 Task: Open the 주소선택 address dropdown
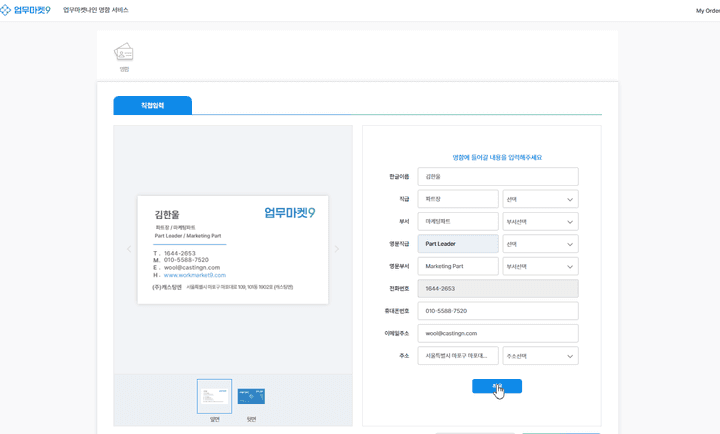[x=540, y=356]
